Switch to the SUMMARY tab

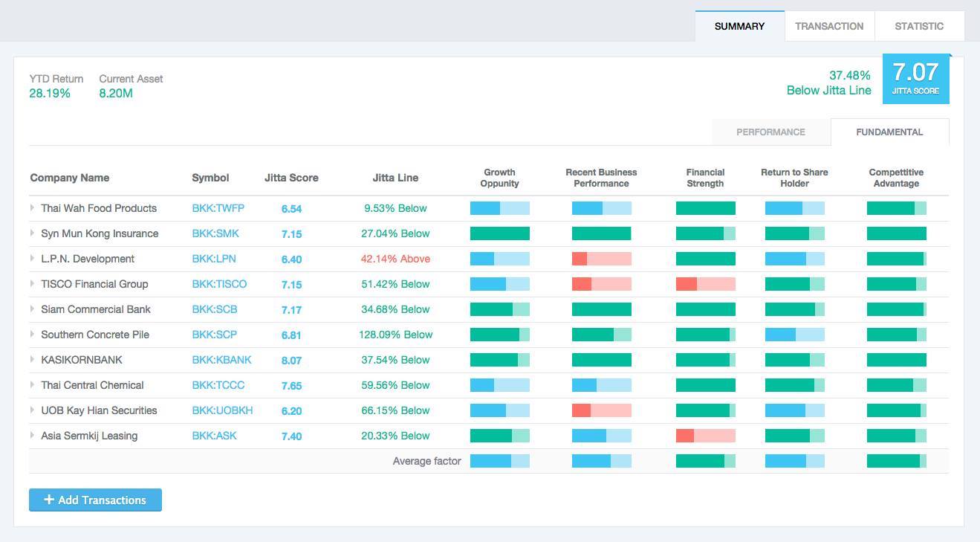[x=739, y=26]
